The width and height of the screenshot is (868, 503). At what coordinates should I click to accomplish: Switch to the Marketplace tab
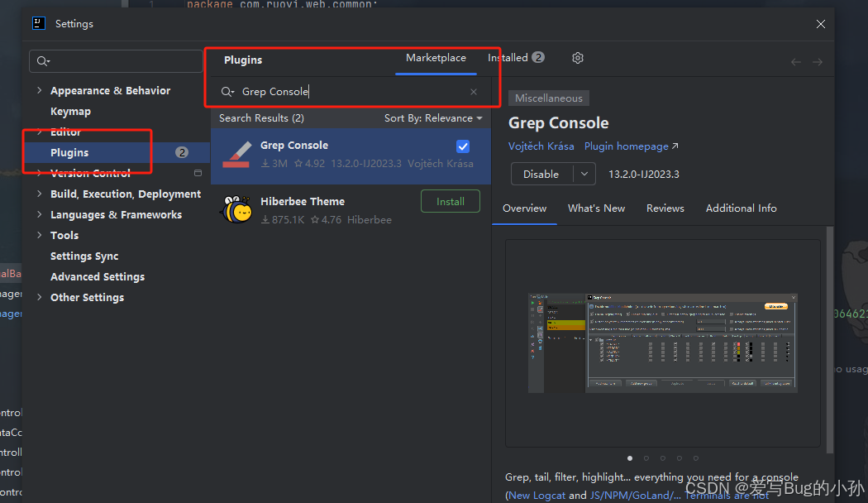coord(436,58)
